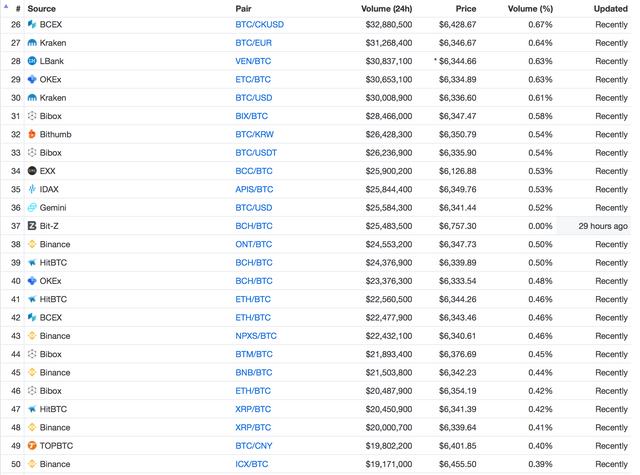Click the BCEX logo icon in row 42
This screenshot has width=640, height=475.
(32, 317)
